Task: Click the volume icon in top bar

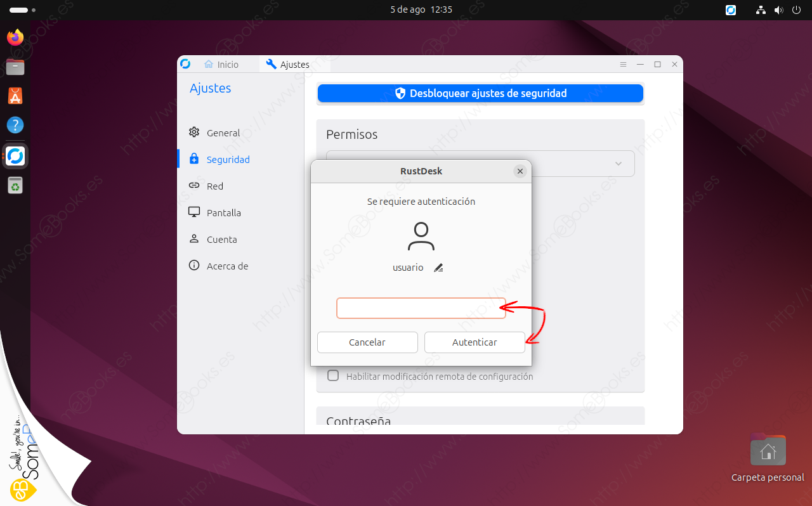Action: tap(779, 10)
